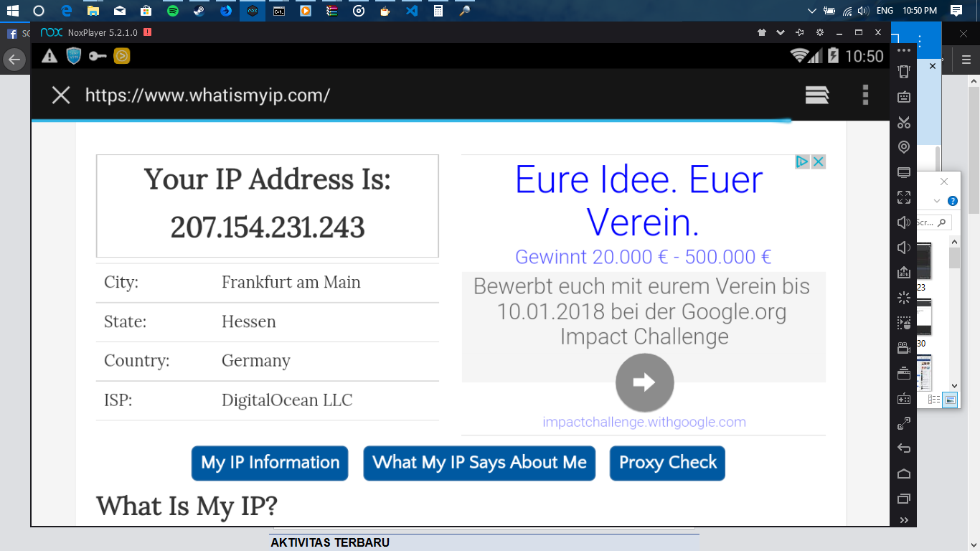Open Steam from the taskbar
This screenshot has width=980, height=551.
tap(199, 11)
